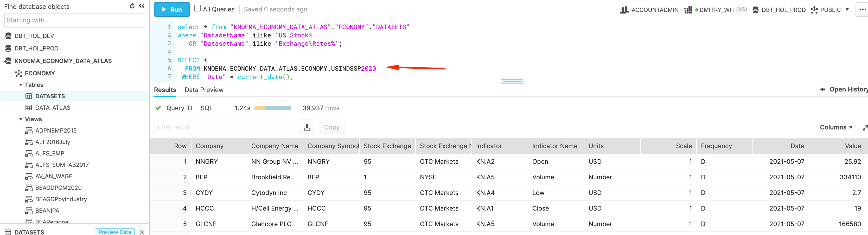868x235 pixels.
Task: Open the ECONOMY schema node
Action: click(x=40, y=73)
